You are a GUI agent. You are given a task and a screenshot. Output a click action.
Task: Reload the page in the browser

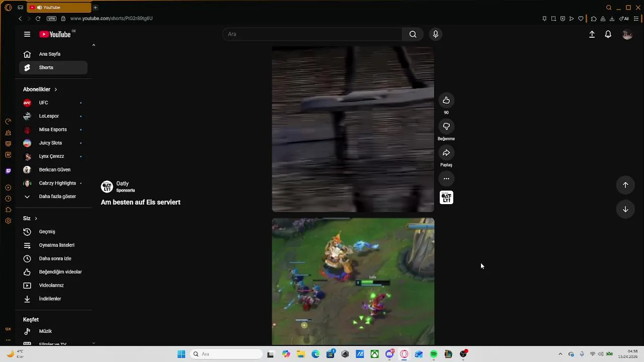click(38, 19)
